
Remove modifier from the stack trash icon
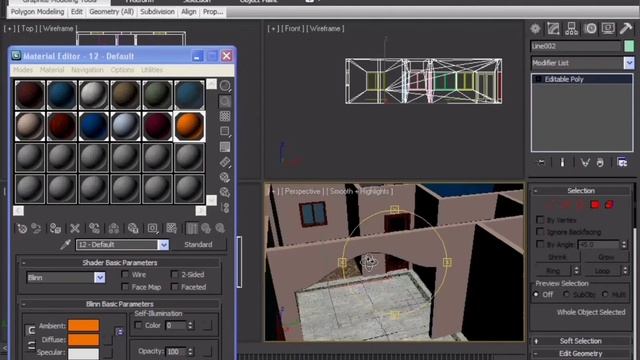point(600,162)
